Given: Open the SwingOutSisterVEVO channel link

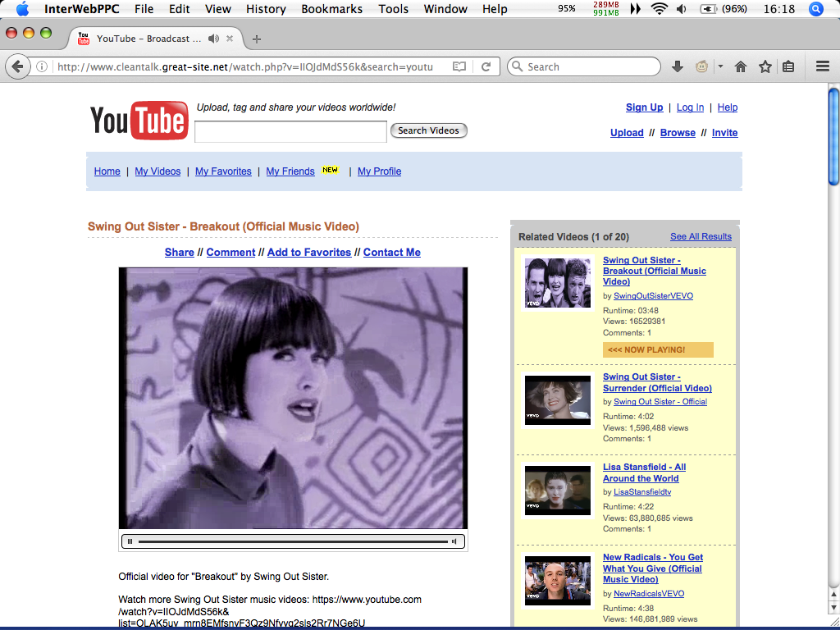Looking at the screenshot, I should click(653, 295).
